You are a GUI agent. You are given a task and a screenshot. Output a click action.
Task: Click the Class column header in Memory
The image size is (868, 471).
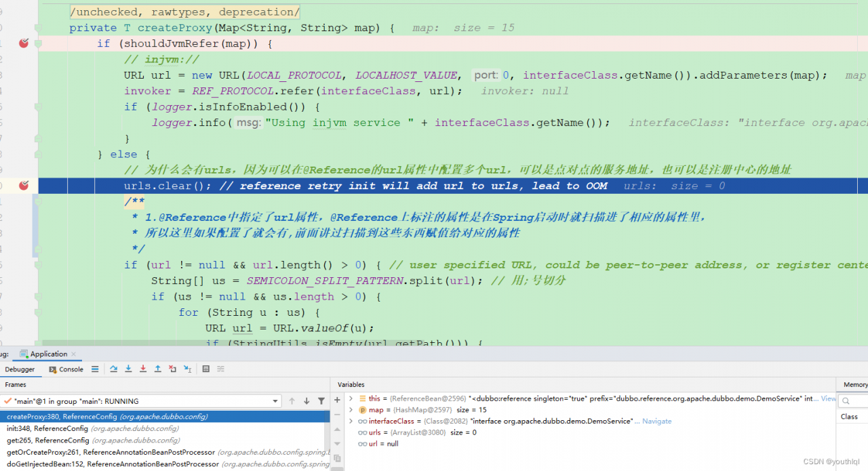point(849,417)
